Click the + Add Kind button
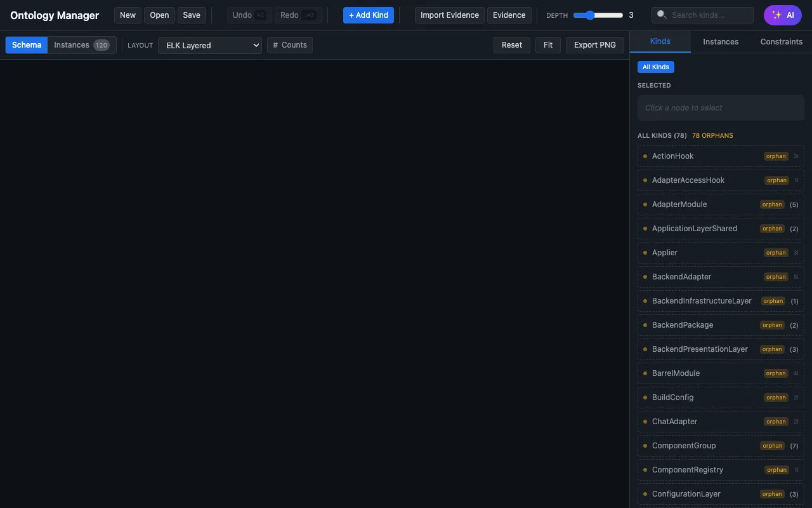 368,15
